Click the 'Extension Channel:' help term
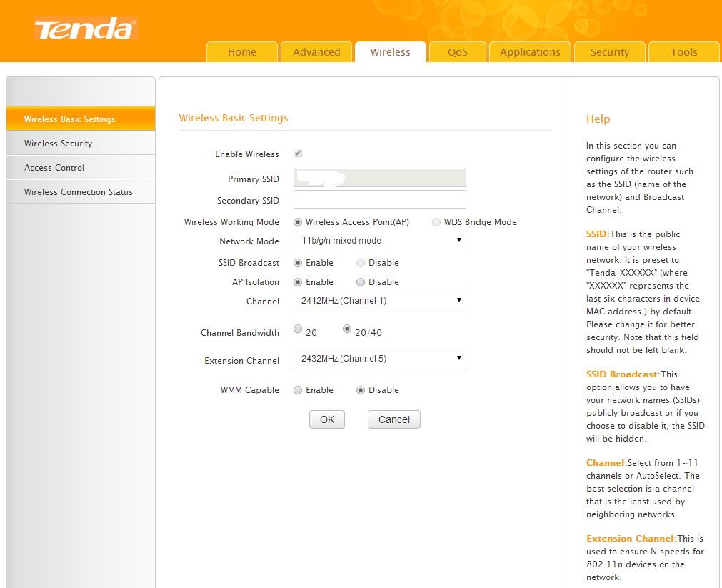This screenshot has height=588, width=722. pos(631,538)
